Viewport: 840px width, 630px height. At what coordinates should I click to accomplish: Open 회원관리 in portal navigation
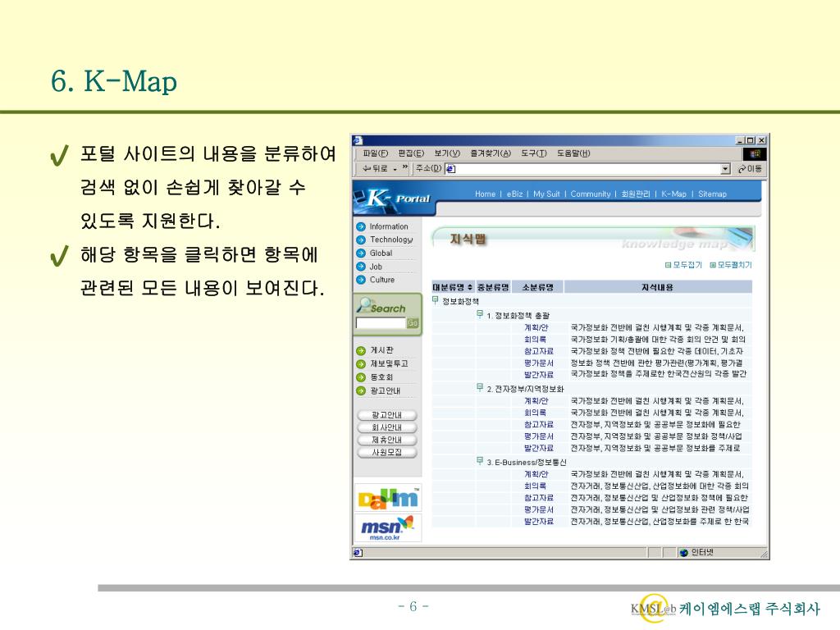coord(636,194)
